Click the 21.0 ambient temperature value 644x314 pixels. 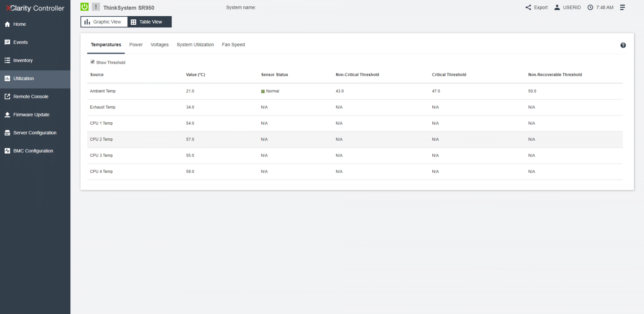click(x=190, y=91)
